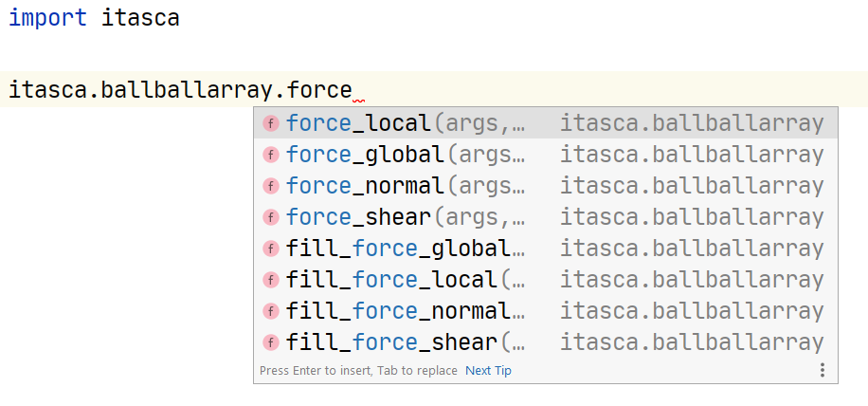Click function icon beside force_global suggestion
This screenshot has height=406, width=868.
[x=270, y=155]
